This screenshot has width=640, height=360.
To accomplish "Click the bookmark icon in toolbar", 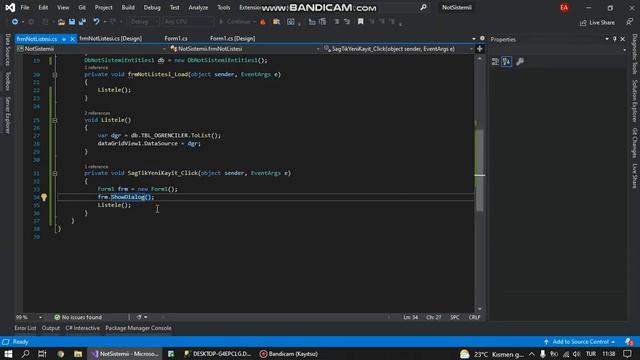I will (x=360, y=22).
